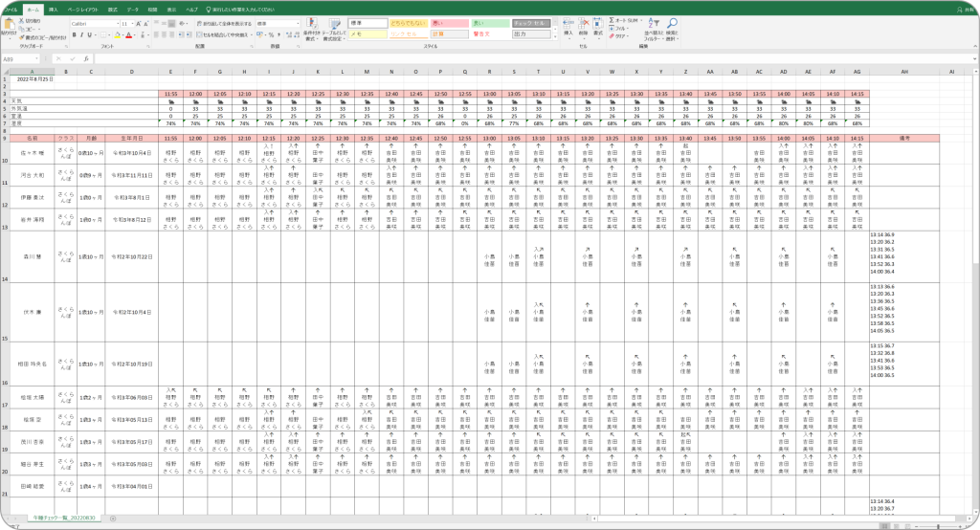Click the red font color A icon
This screenshot has width=980, height=530.
click(x=129, y=35)
